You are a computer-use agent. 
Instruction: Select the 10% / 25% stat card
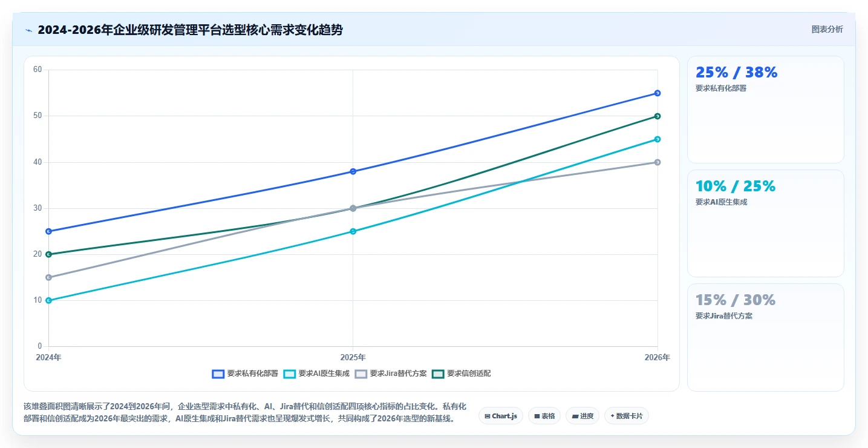765,223
